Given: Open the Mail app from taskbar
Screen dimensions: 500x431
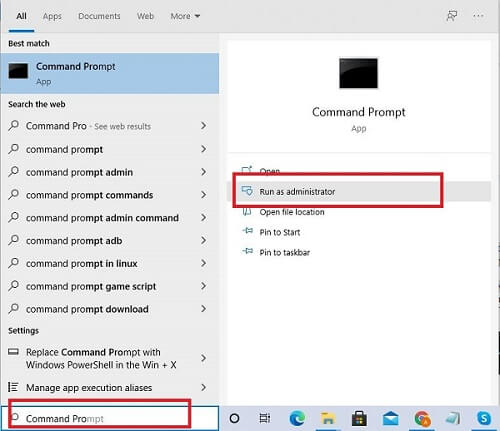Looking at the screenshot, I should point(390,418).
